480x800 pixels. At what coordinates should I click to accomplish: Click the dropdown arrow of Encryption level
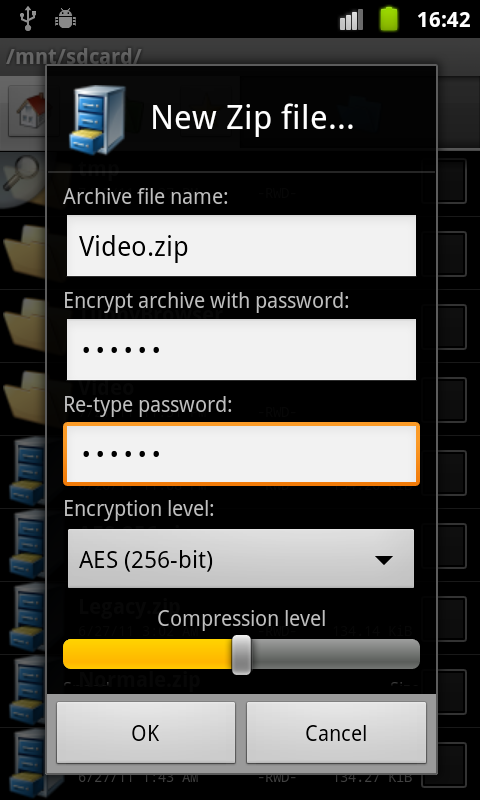click(x=384, y=560)
